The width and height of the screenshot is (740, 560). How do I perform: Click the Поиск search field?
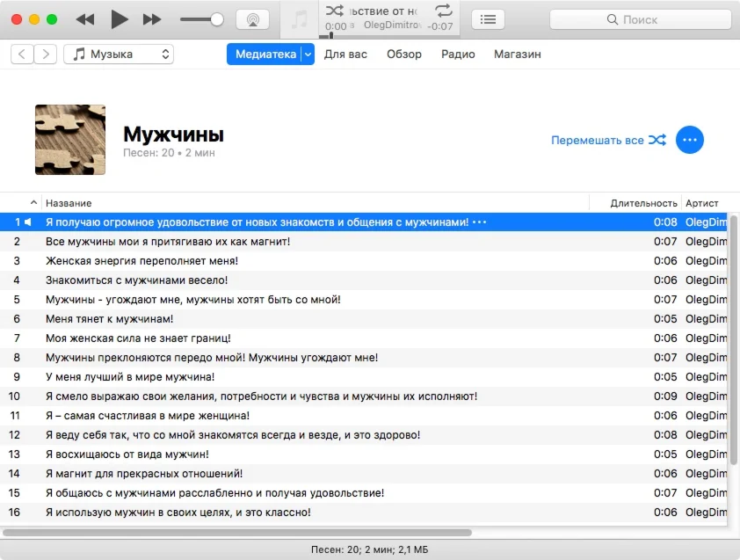point(640,19)
